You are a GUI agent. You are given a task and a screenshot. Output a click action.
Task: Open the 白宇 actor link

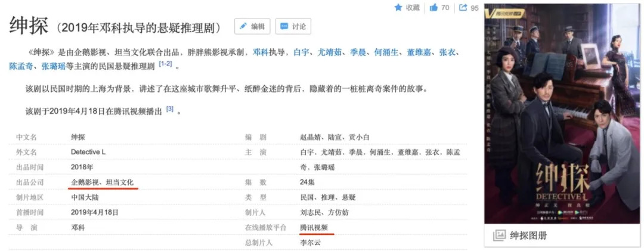pyautogui.click(x=302, y=52)
